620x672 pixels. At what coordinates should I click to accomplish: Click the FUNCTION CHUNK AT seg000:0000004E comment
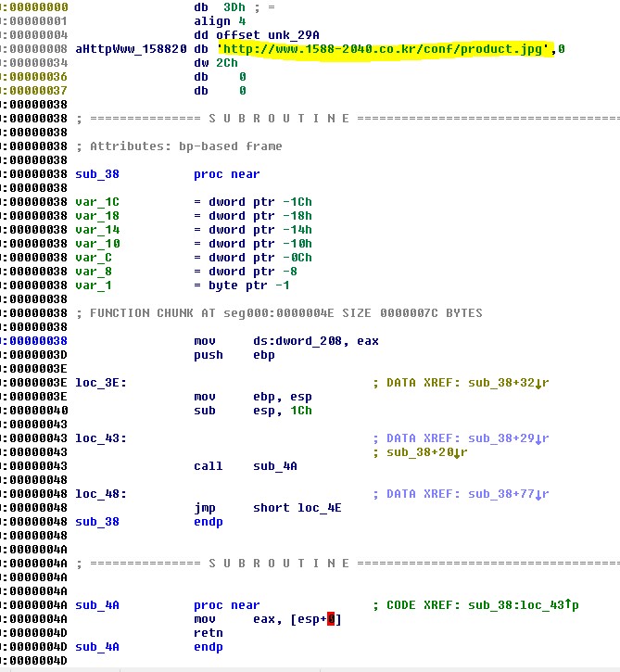coord(279,313)
